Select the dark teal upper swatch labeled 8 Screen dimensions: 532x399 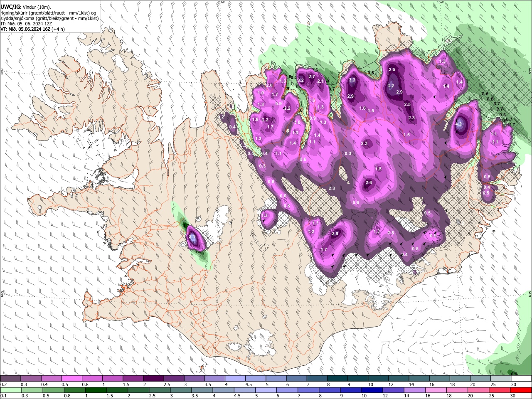pyautogui.click(x=337, y=378)
